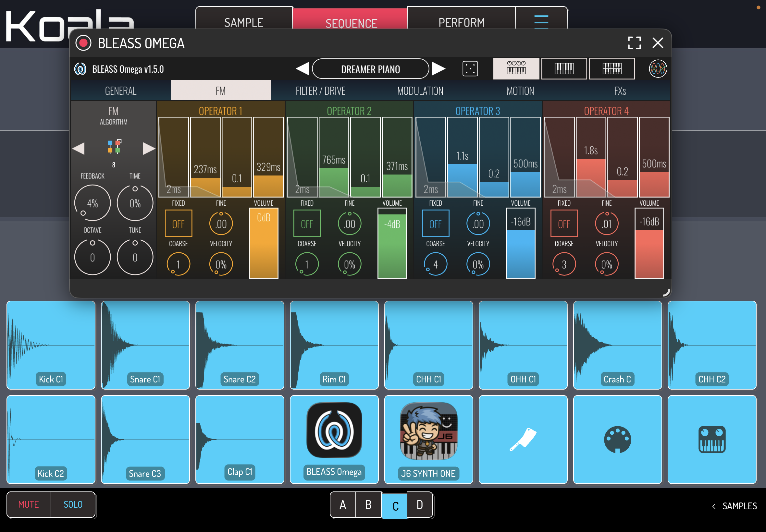Switch to the FILTER / DRIVE tab
766x532 pixels.
click(x=320, y=91)
